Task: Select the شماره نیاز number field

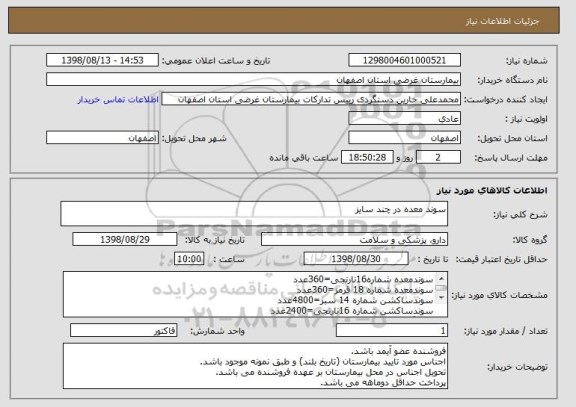Action: tap(404, 60)
